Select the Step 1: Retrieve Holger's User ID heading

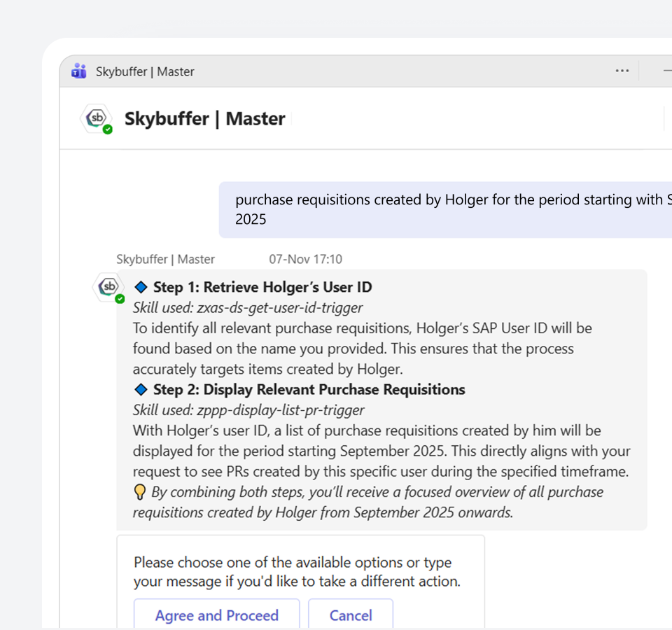point(262,287)
